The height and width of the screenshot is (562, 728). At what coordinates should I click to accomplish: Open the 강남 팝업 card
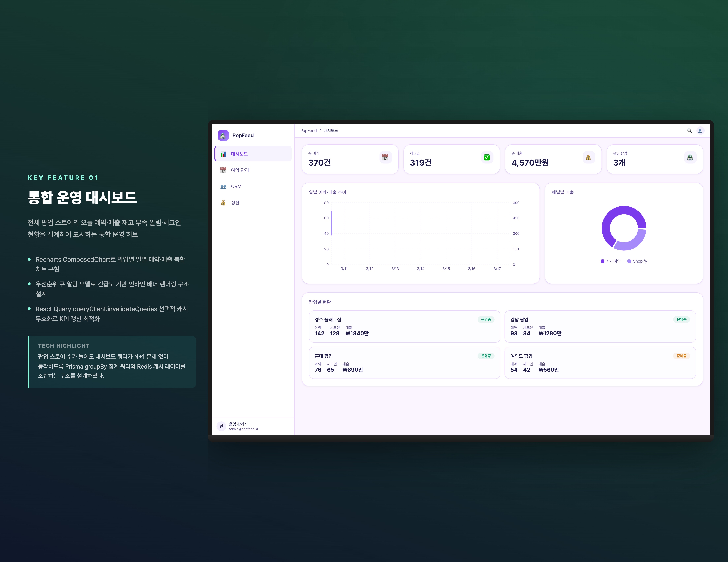600,326
